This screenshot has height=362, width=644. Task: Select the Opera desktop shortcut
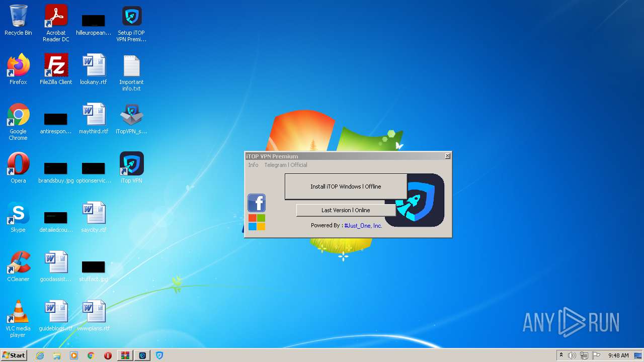click(x=18, y=168)
